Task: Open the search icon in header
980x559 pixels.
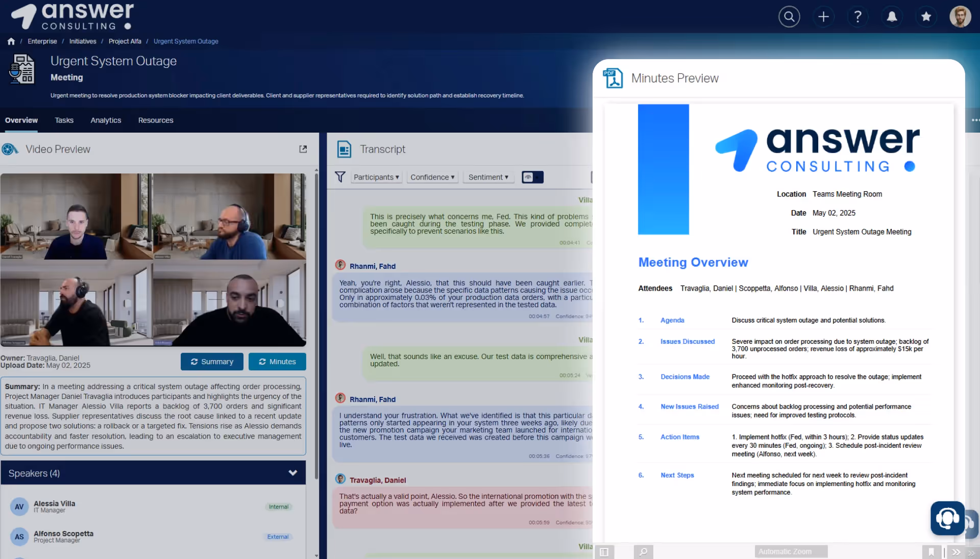Action: [x=789, y=17]
